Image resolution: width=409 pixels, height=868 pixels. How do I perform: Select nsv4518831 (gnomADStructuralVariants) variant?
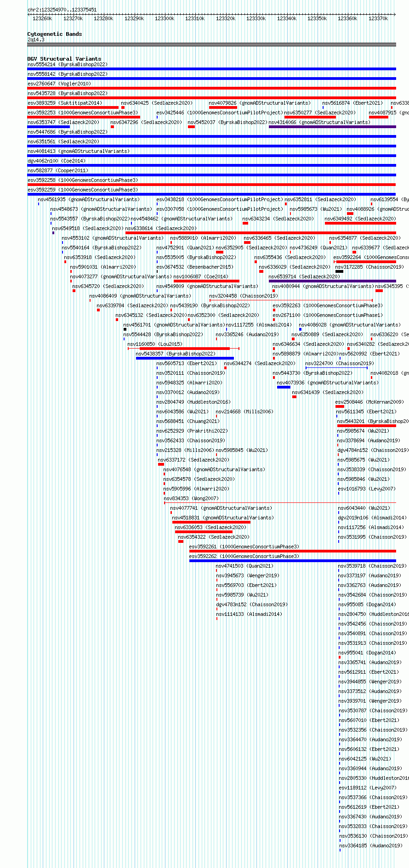(x=223, y=518)
